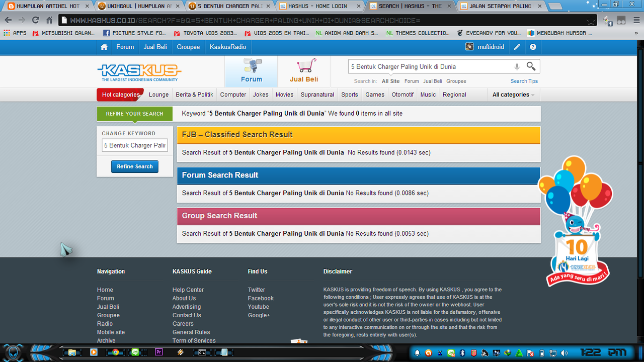
Task: Click the Refine Search button
Action: 135,166
